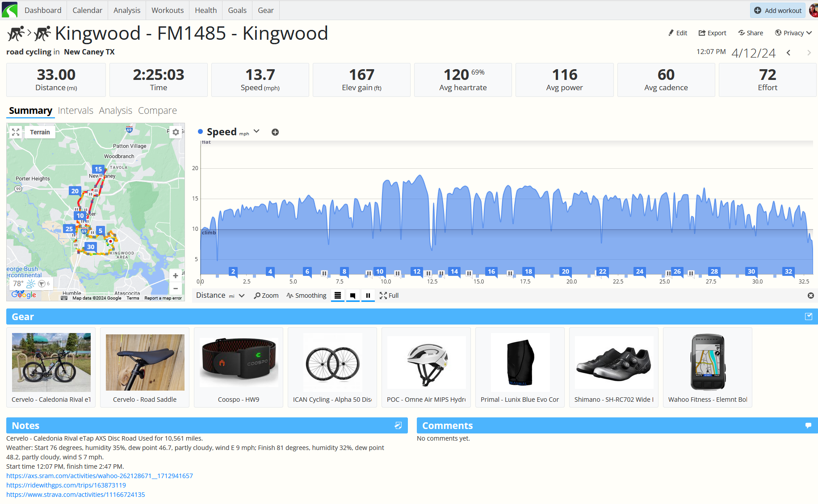Select the Cervelo Caledonia bike thumbnail

click(51, 367)
